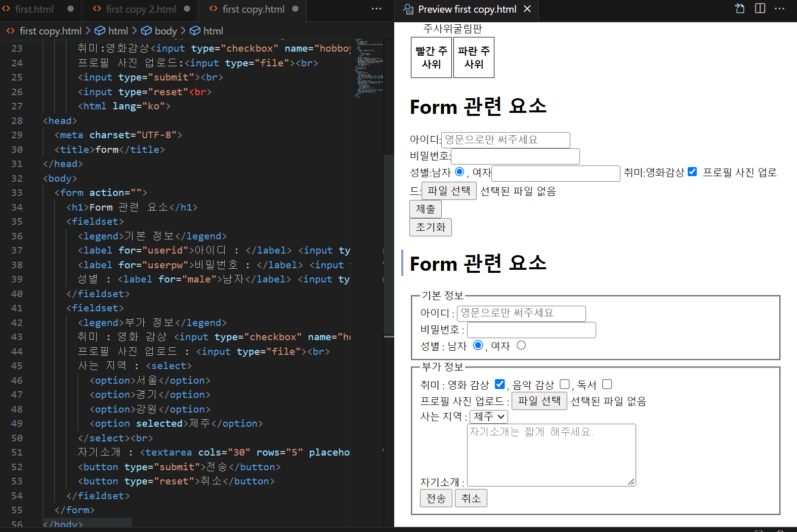Click 파일 선택 in 부가 정보 fieldset
The width and height of the screenshot is (797, 532).
[539, 401]
